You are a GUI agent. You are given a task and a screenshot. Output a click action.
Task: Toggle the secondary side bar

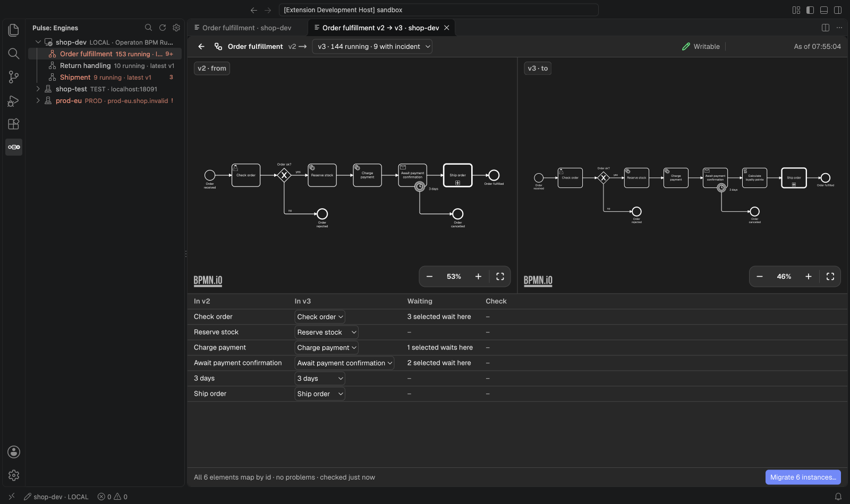[x=838, y=10]
